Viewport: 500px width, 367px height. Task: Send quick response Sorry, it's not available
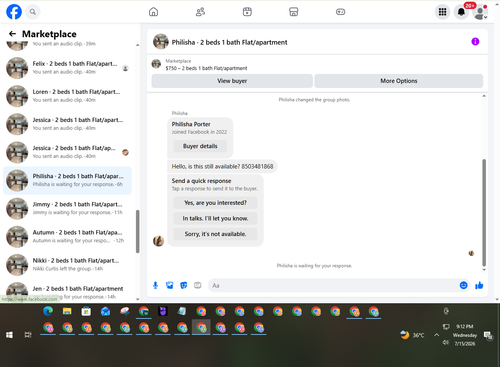(x=215, y=234)
